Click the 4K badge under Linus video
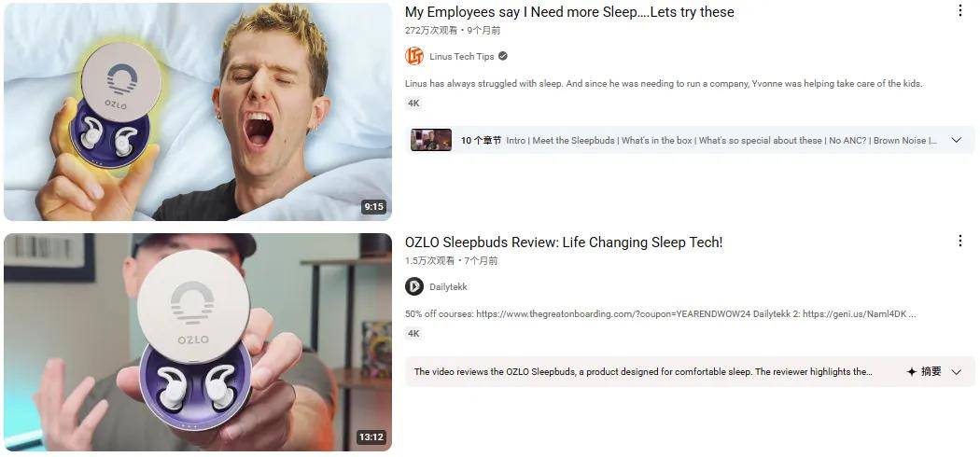 (413, 104)
